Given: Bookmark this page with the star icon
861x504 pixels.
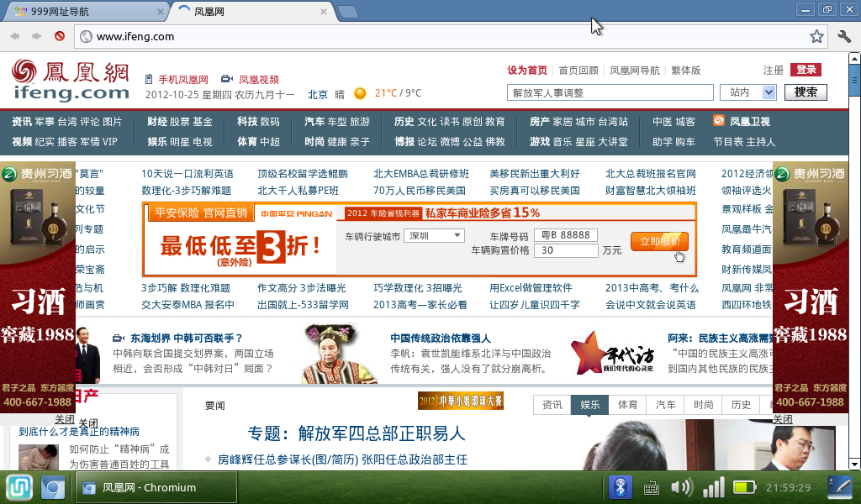Looking at the screenshot, I should click(x=816, y=36).
